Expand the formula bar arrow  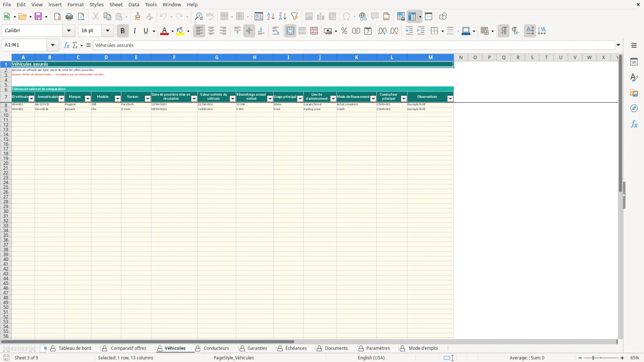coord(618,45)
